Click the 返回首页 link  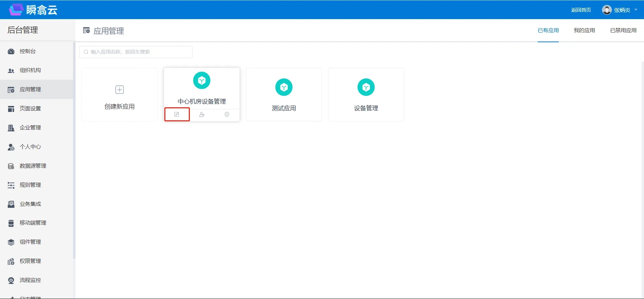581,10
